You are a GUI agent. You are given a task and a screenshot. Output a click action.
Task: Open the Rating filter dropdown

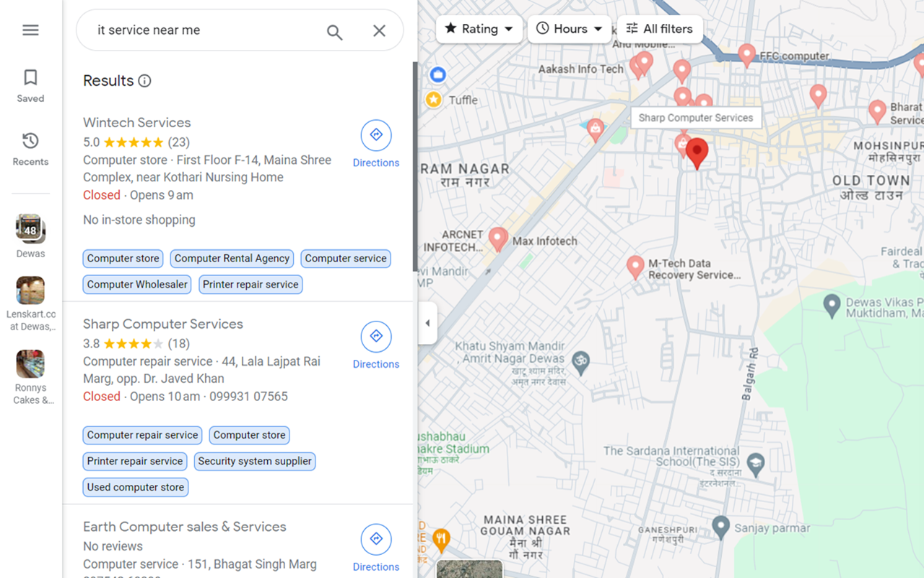(x=479, y=29)
